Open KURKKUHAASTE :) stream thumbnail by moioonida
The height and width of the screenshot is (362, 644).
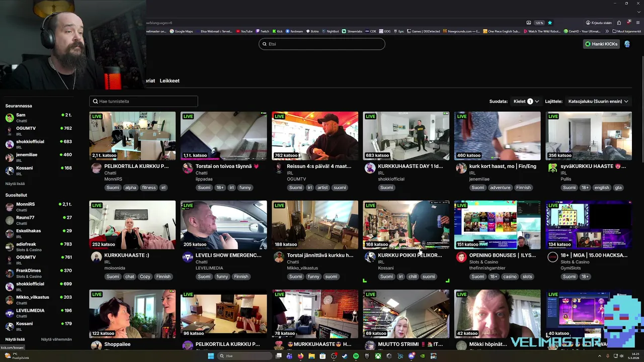[x=132, y=225]
